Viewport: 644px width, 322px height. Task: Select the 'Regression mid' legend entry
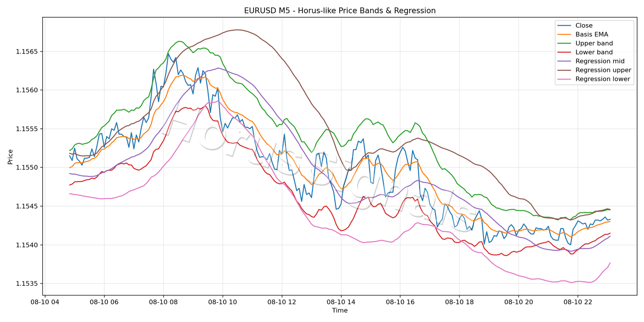click(600, 61)
